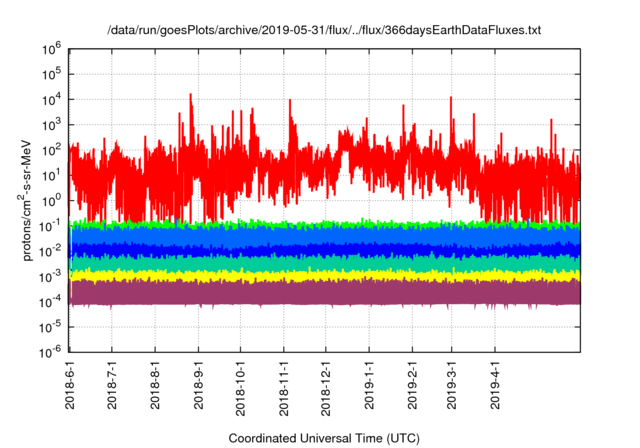Click the 2019-3-1 date label
The height and width of the screenshot is (448, 640).
pos(451,384)
